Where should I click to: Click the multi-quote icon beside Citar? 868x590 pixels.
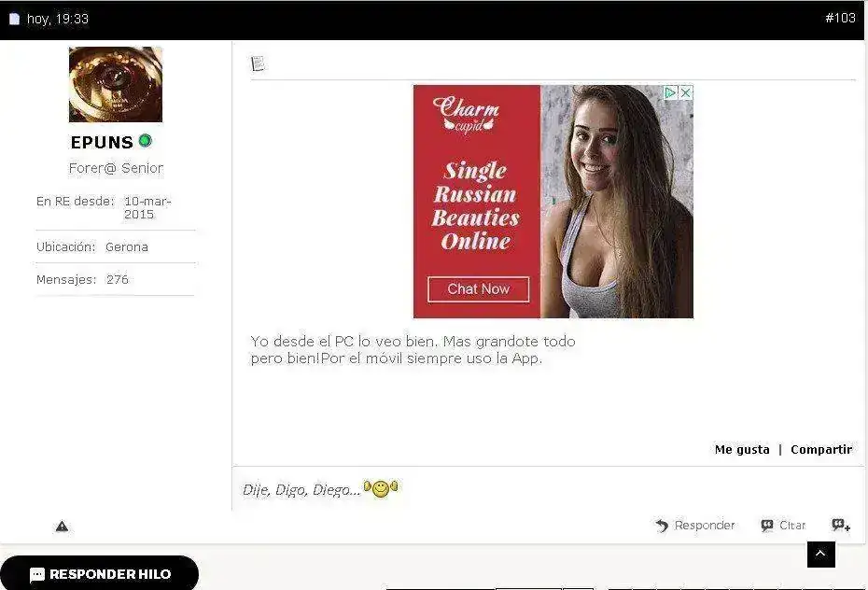pos(841,526)
